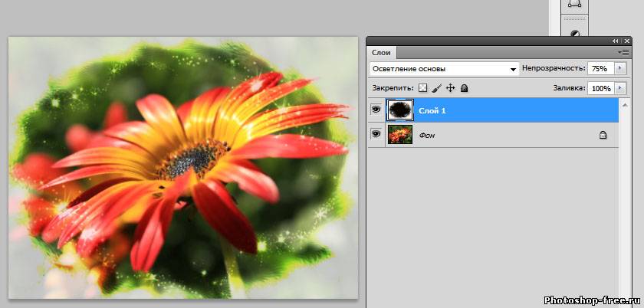
Task: Hide the Слой 1 layer
Action: [x=376, y=110]
